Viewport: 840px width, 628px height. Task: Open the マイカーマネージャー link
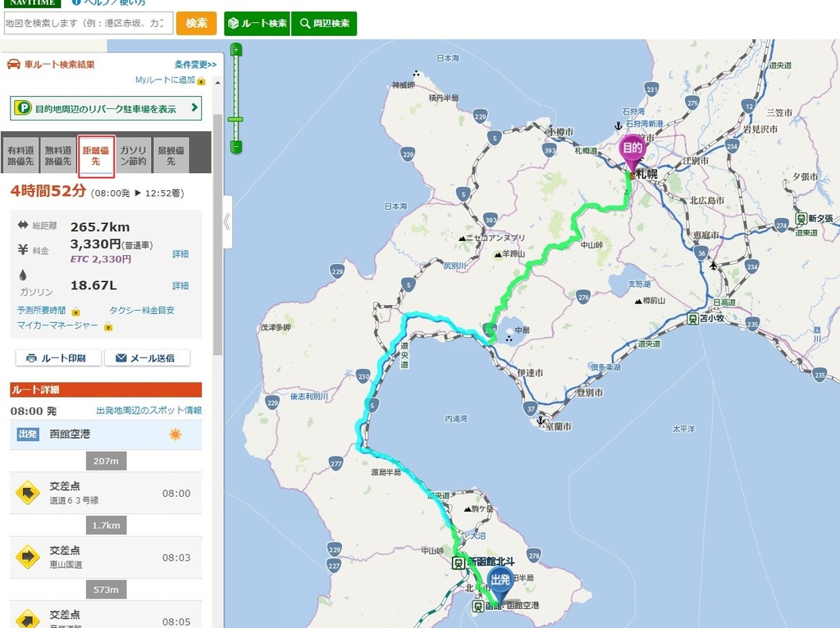57,325
